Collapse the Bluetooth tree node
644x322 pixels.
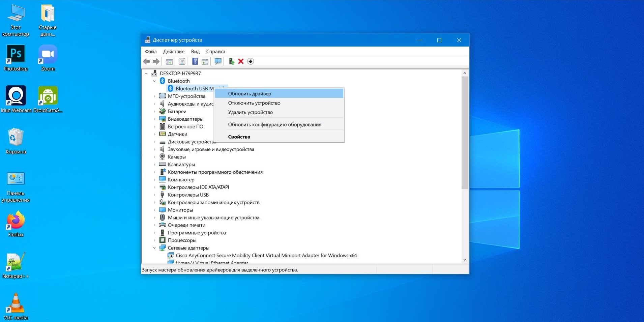pyautogui.click(x=154, y=81)
